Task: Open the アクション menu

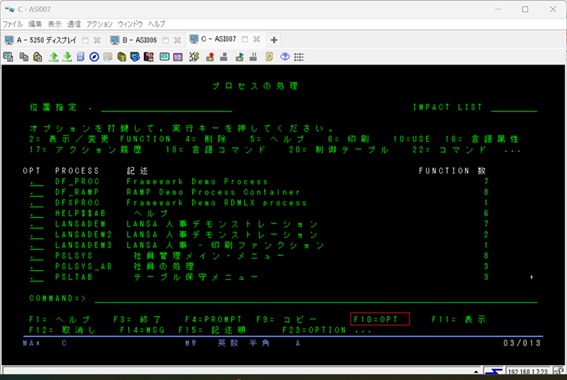Action: pyautogui.click(x=99, y=24)
